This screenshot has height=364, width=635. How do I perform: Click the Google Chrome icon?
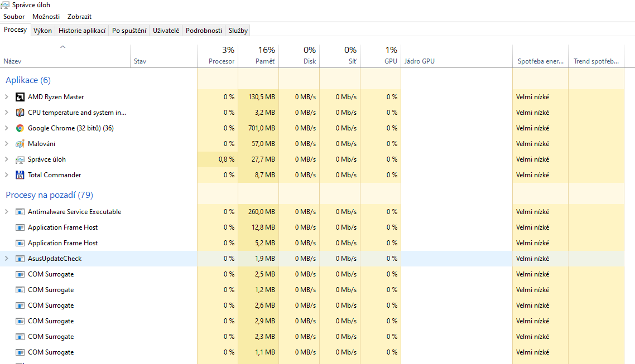click(x=20, y=128)
